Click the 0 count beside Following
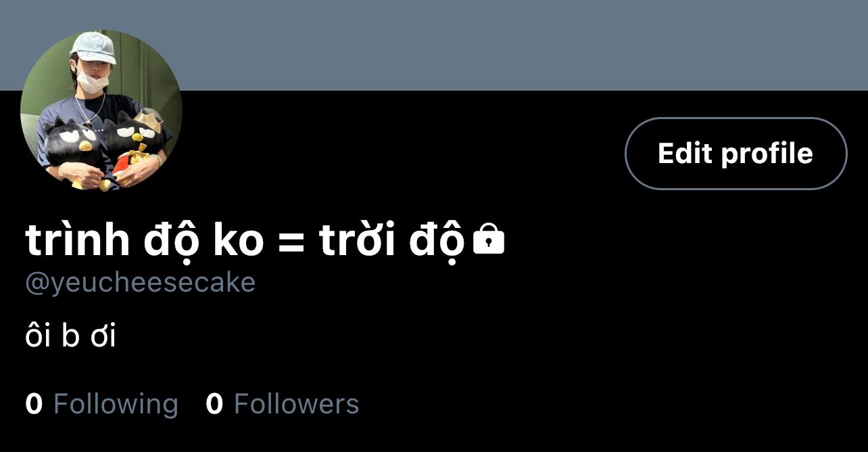 pos(34,404)
